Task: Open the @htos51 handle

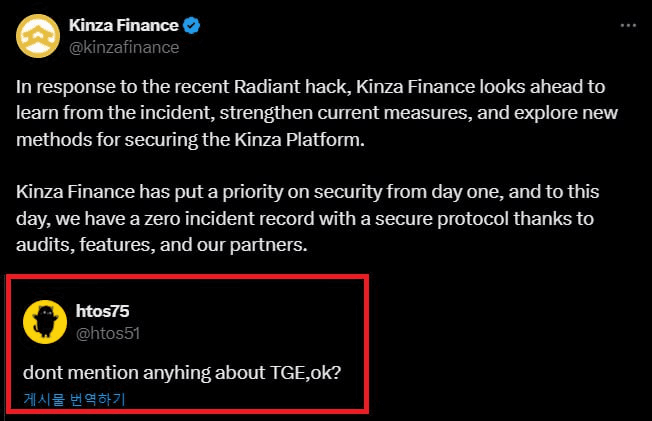Action: [x=108, y=333]
